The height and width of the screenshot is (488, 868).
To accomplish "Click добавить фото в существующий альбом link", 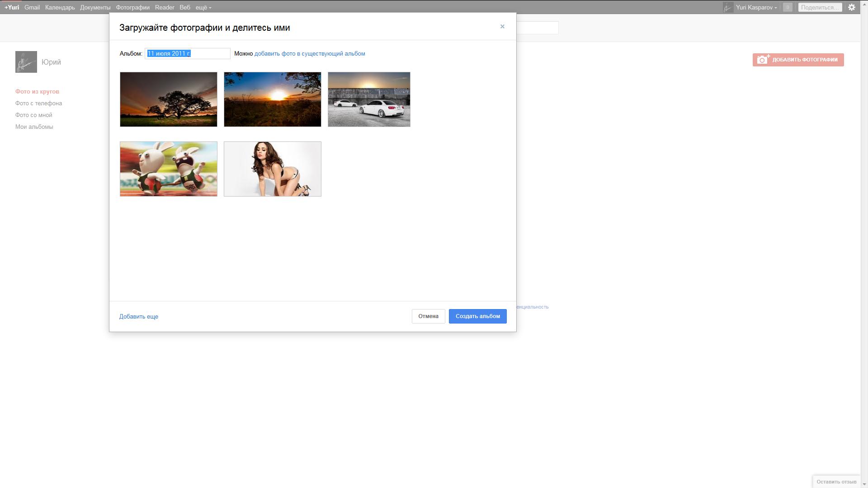I will [310, 53].
